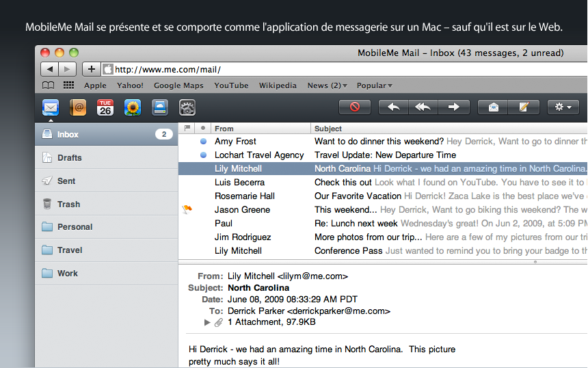Select the Drafts folder
This screenshot has width=588, height=368.
click(107, 157)
